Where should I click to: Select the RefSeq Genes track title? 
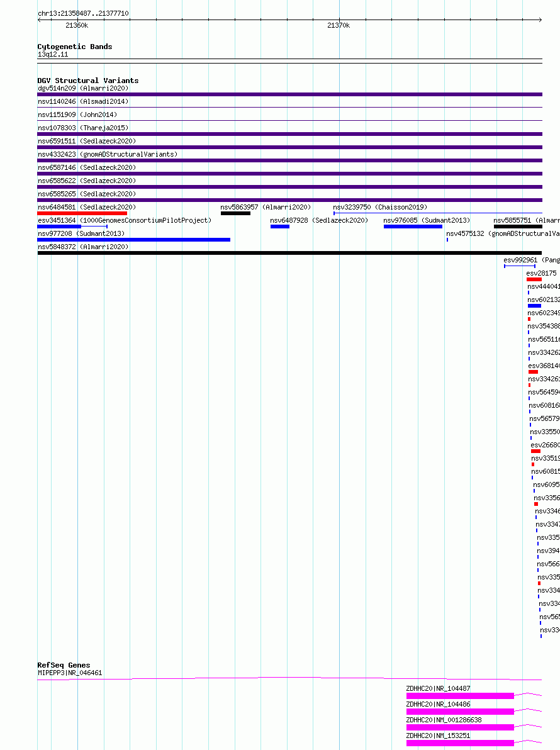pos(64,665)
